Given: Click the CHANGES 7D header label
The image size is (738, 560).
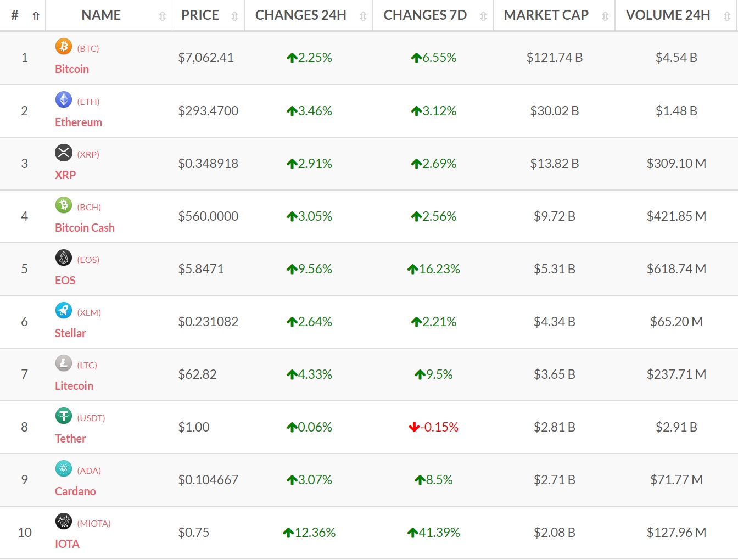Looking at the screenshot, I should coord(425,15).
